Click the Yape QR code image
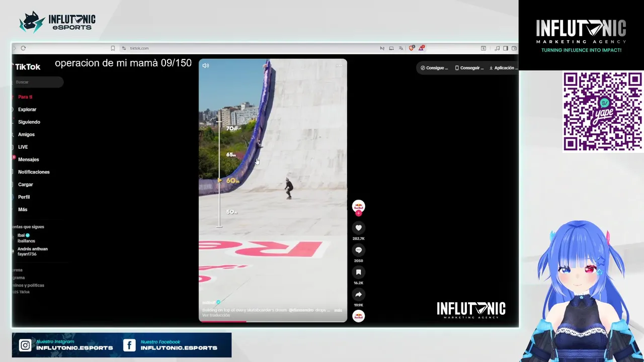Viewport: 644px width, 362px height. tap(602, 111)
